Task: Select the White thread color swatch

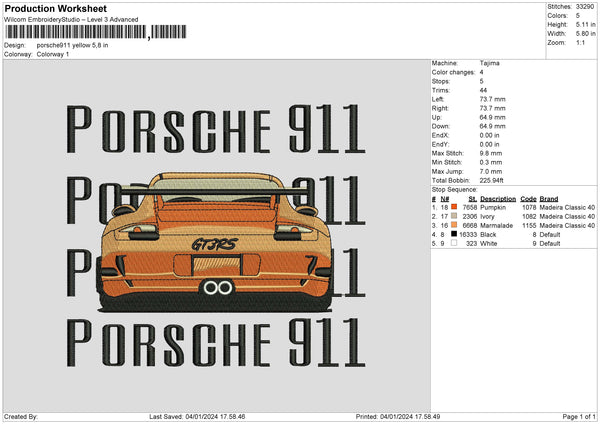Action: point(456,242)
